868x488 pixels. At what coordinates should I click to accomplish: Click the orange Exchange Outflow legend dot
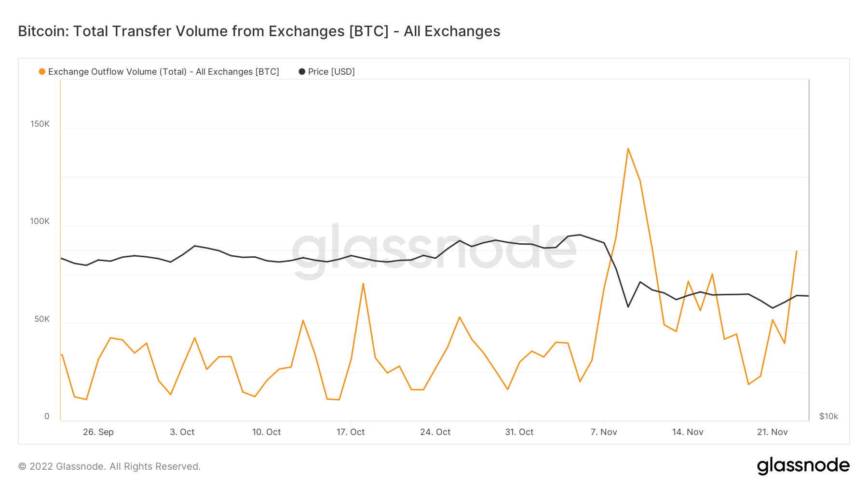pyautogui.click(x=42, y=72)
